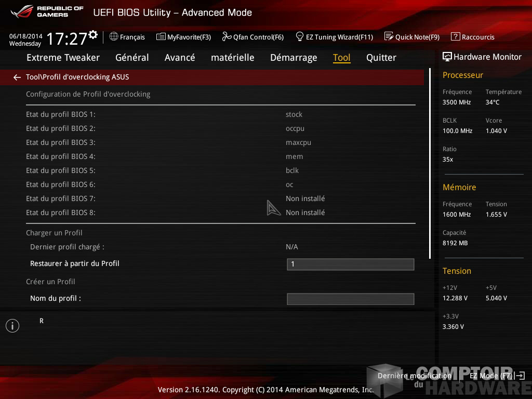This screenshot has height=399, width=532.
Task: Click the Etat du profil BIOS 2 row
Action: point(221,129)
